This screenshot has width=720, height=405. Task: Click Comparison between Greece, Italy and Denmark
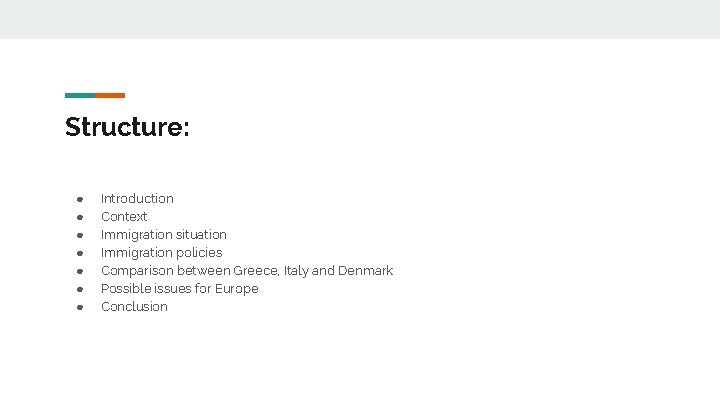tap(247, 270)
